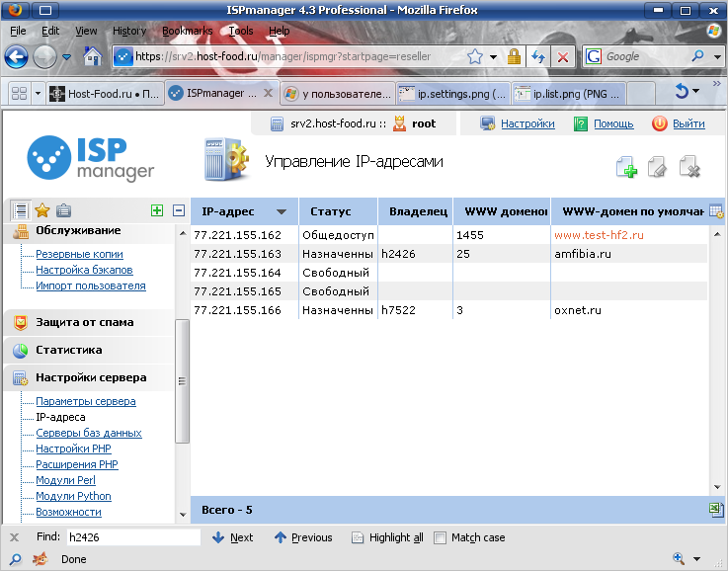Open Настройки PHP in the sidebar
The image size is (728, 571).
(x=73, y=449)
